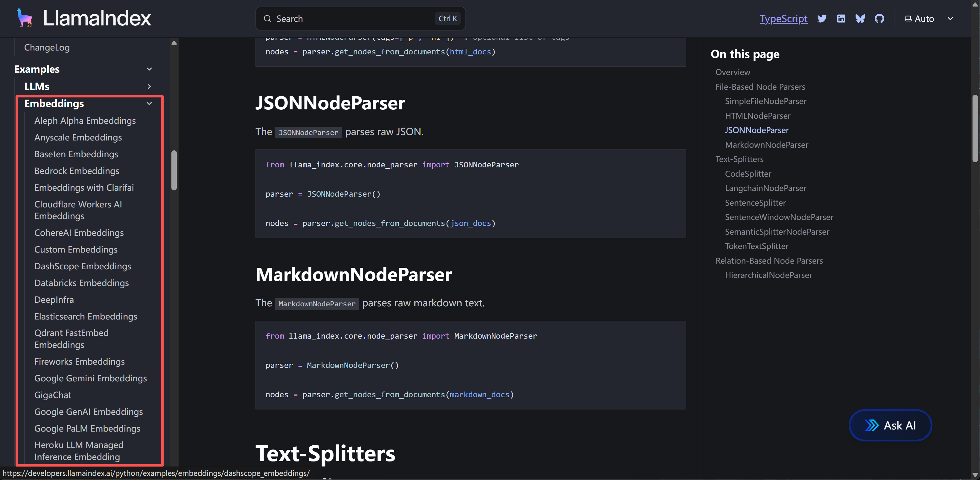Collapse the Examples section chevron
Viewport: 980px width, 480px height.
[149, 69]
